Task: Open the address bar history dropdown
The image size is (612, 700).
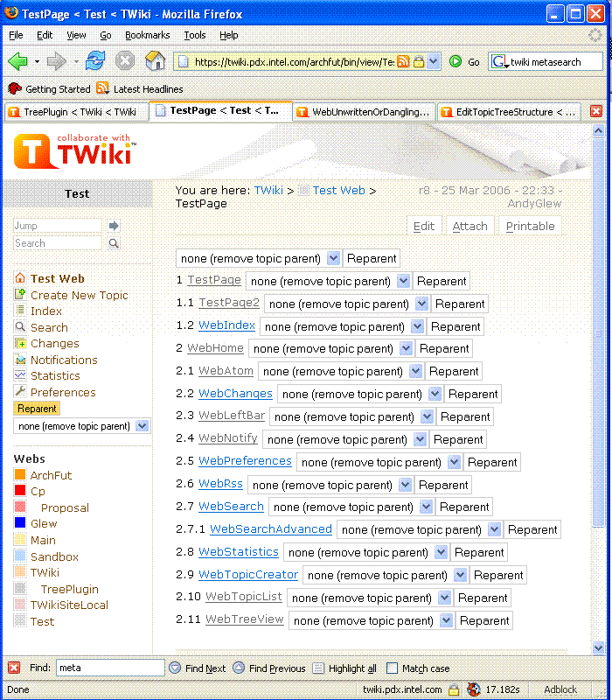Action: tap(433, 61)
